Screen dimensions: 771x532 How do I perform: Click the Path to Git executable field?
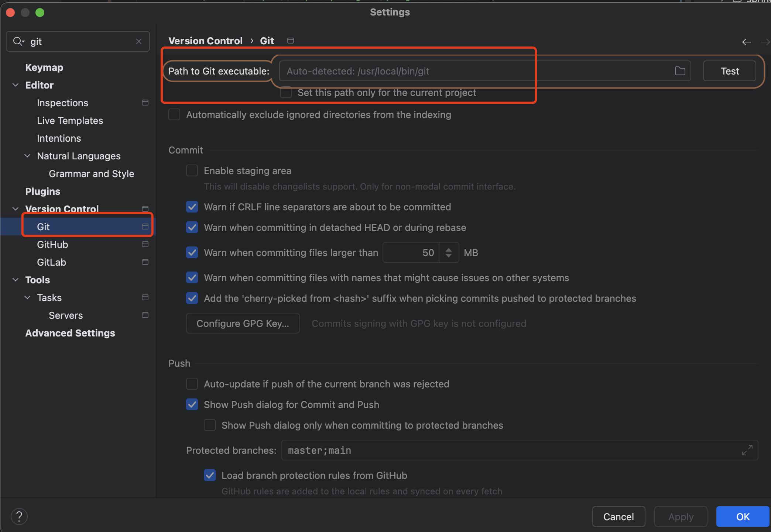pyautogui.click(x=476, y=71)
